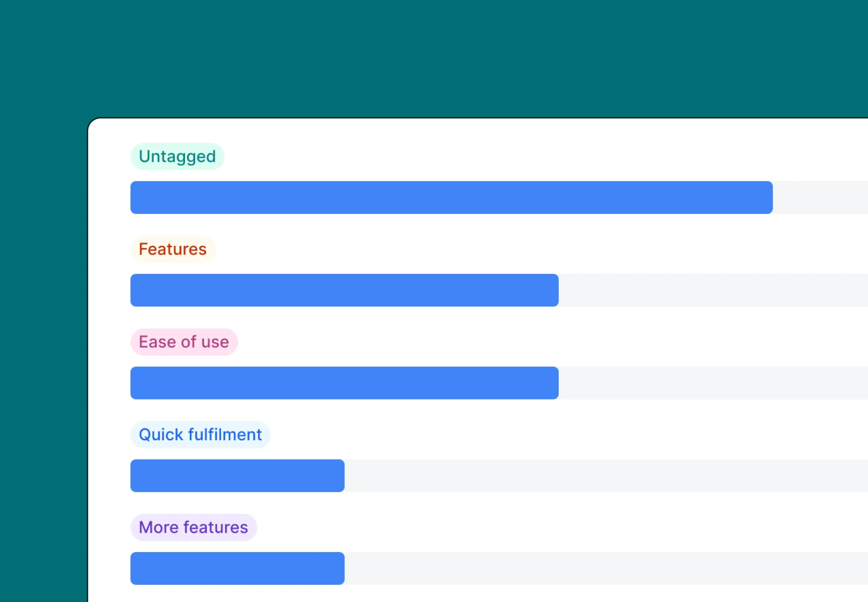This screenshot has height=602, width=868.
Task: Select the Quick fulfilment tag
Action: coord(200,435)
